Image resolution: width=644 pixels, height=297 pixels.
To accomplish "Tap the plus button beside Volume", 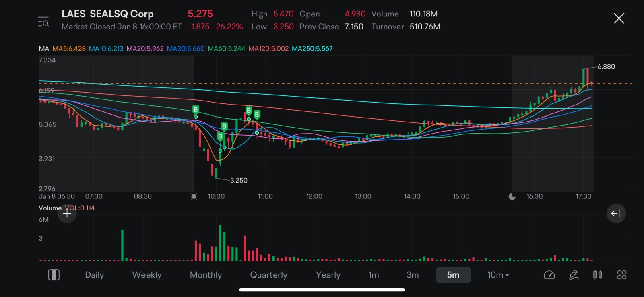I will (x=67, y=213).
